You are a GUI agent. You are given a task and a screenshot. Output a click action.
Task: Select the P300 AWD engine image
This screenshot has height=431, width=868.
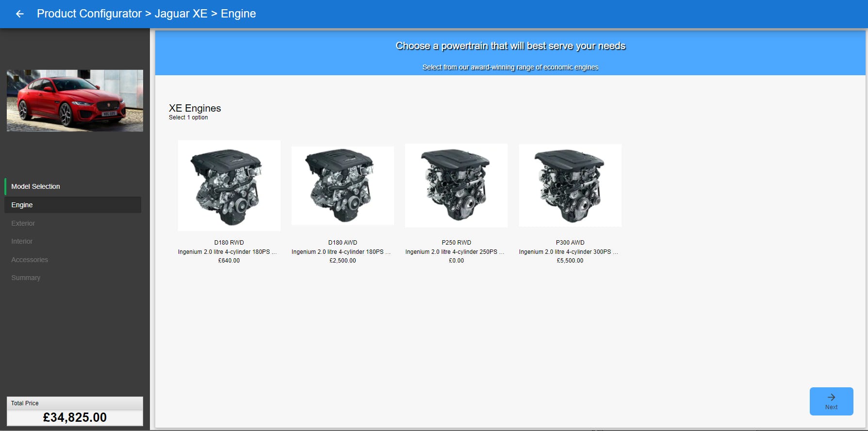pos(570,185)
